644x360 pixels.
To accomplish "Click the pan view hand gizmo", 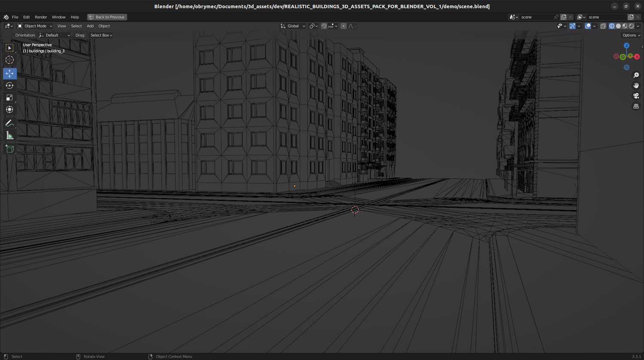I will point(636,85).
